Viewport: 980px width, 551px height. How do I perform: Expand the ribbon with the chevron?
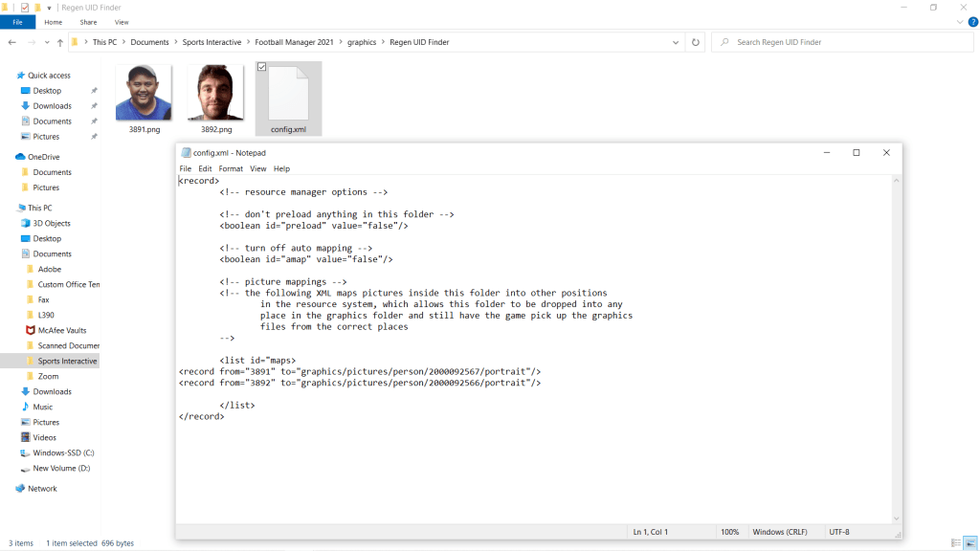960,22
